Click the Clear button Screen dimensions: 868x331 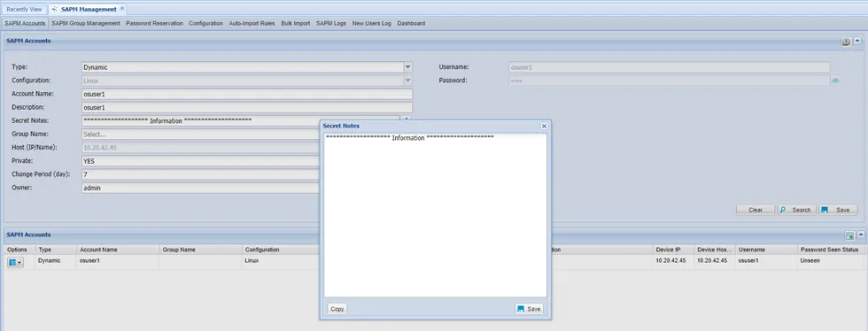755,210
